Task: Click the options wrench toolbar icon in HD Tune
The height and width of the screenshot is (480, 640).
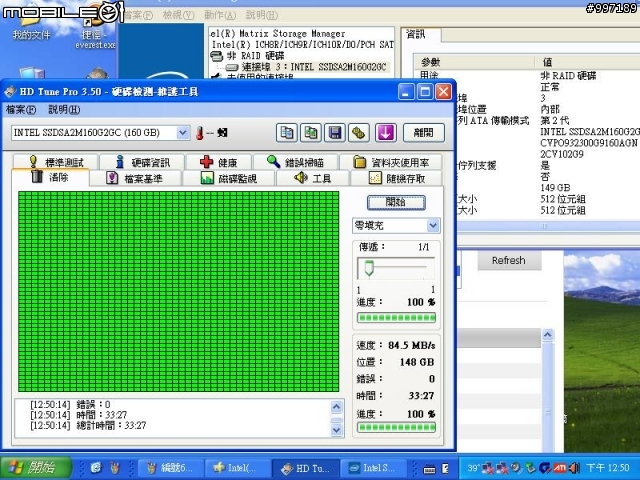Action: 359,133
